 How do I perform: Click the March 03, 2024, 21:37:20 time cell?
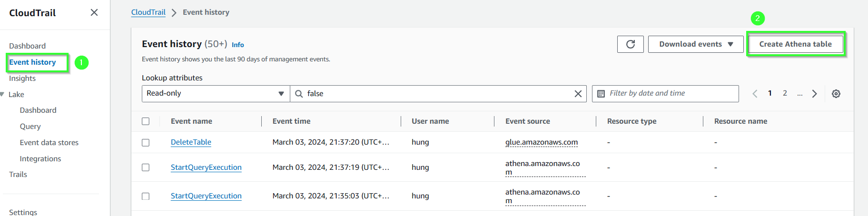point(331,142)
